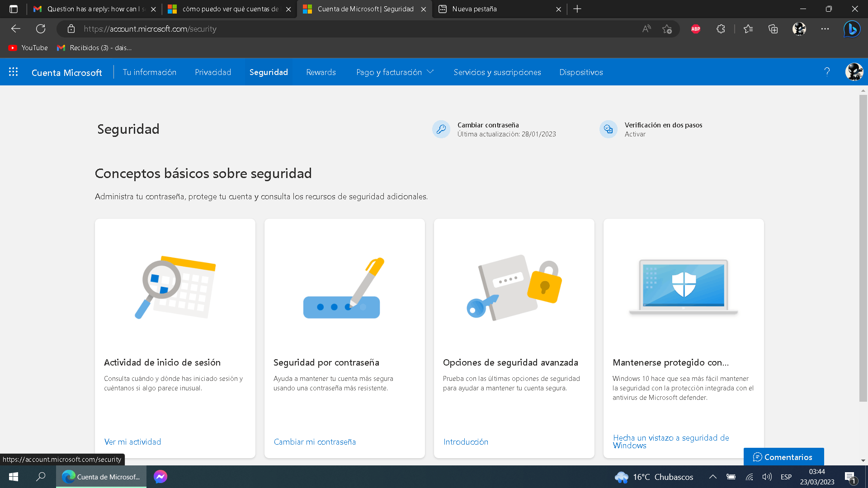
Task: Open the volume speaker tray icon
Action: pyautogui.click(x=767, y=477)
